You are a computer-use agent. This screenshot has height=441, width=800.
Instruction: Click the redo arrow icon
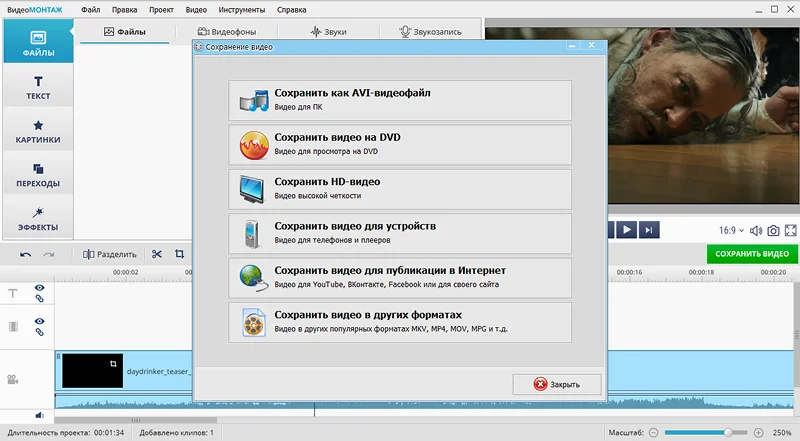coord(49,254)
